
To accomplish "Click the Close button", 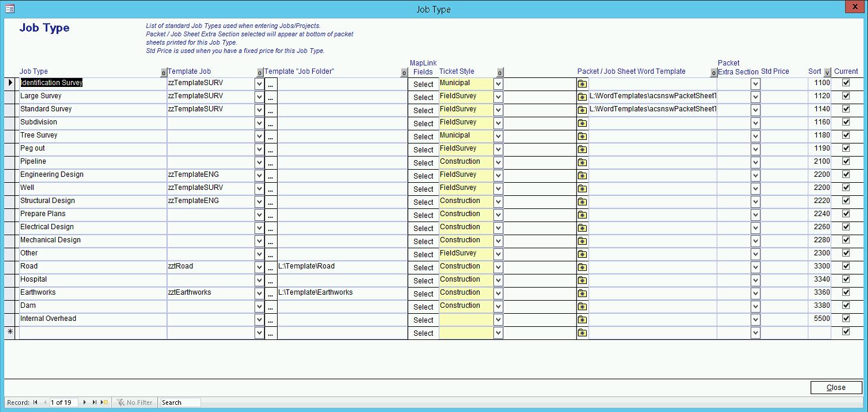I will tap(836, 388).
